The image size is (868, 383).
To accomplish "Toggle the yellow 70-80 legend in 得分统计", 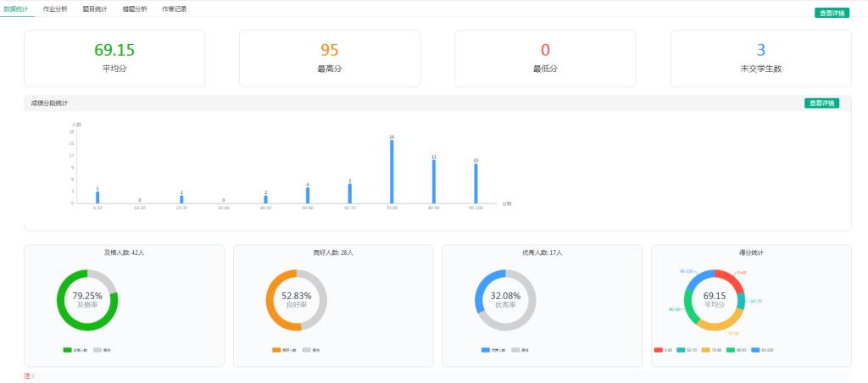I will click(714, 349).
